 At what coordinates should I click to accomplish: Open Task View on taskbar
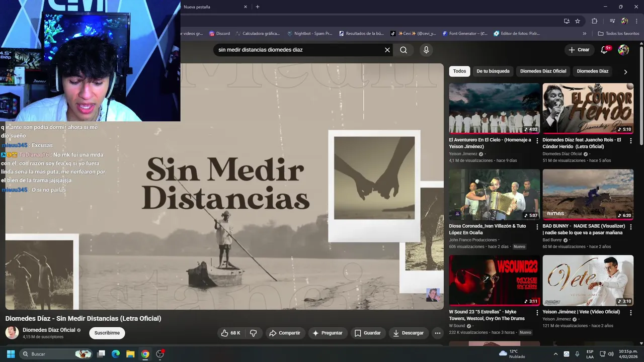[x=101, y=354]
